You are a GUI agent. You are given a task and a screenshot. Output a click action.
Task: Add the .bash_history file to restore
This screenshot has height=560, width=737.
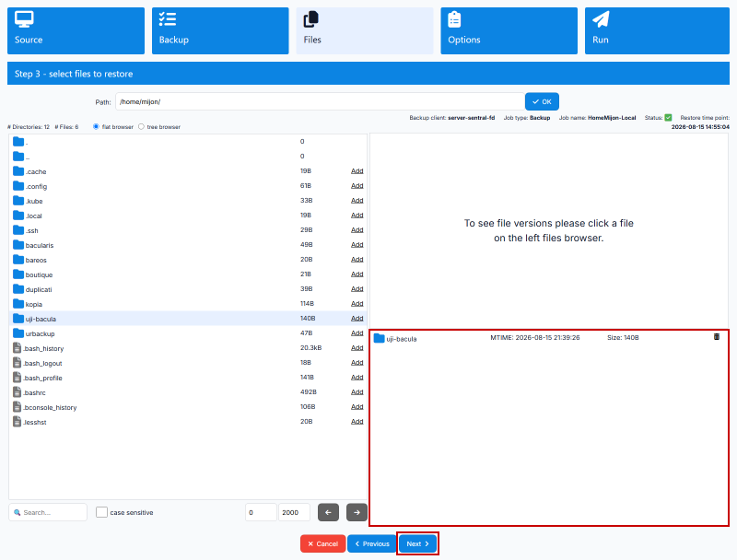(357, 347)
